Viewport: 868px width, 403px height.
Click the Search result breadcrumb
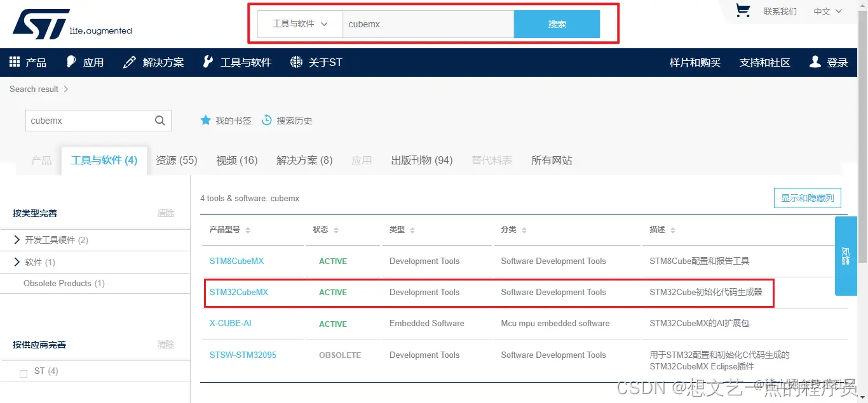coord(34,89)
